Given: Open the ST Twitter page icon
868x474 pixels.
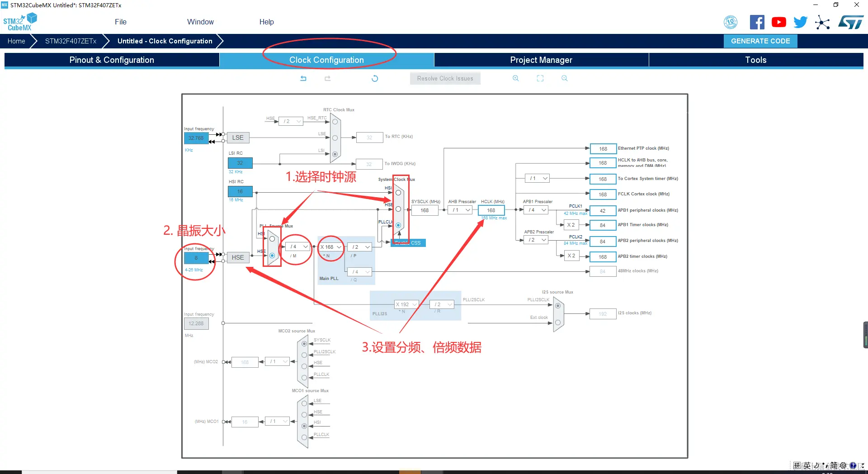Looking at the screenshot, I should [800, 22].
